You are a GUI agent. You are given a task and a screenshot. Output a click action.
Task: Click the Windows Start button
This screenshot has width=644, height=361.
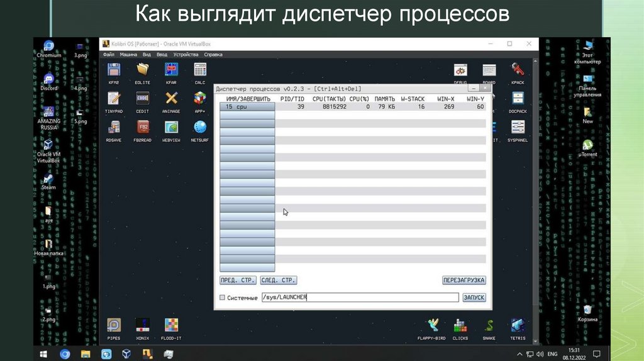[x=43, y=354]
